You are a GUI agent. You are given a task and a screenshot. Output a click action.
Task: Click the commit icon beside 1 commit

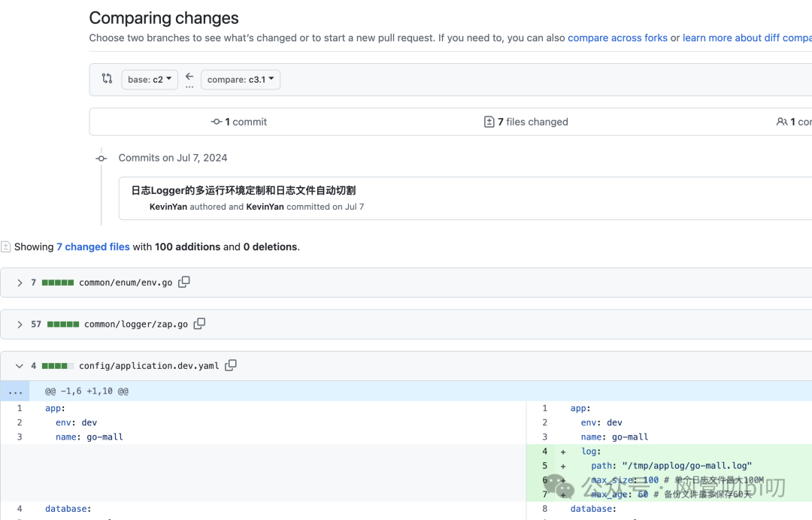217,122
